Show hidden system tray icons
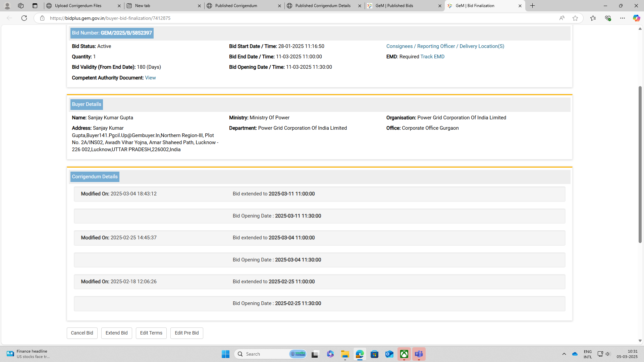The height and width of the screenshot is (362, 644). [x=564, y=354]
